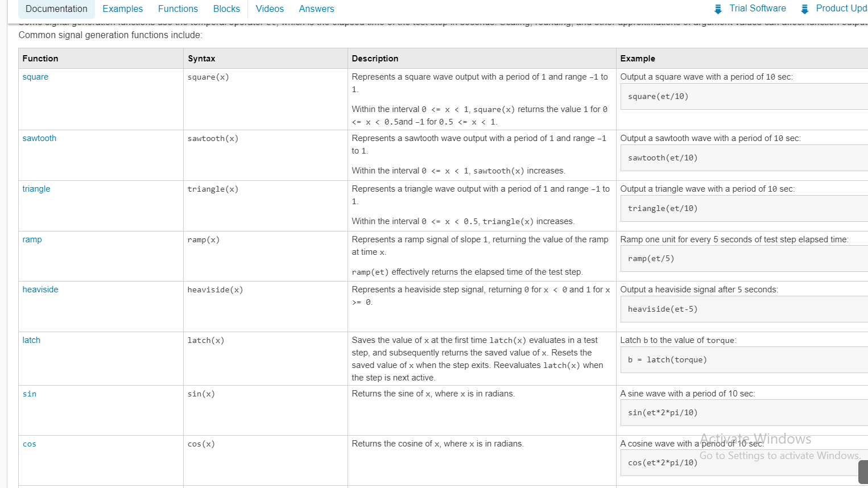The image size is (868, 488).
Task: Switch to the Examples tab
Action: click(122, 9)
